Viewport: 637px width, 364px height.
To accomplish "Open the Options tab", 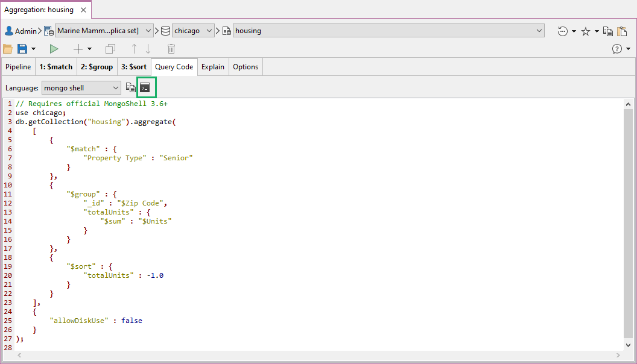I will coord(246,67).
